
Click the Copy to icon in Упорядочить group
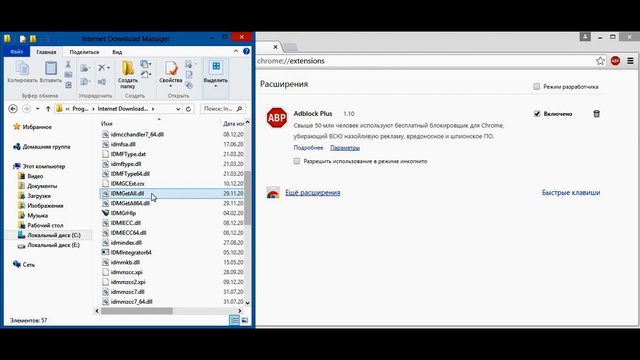coord(84,82)
